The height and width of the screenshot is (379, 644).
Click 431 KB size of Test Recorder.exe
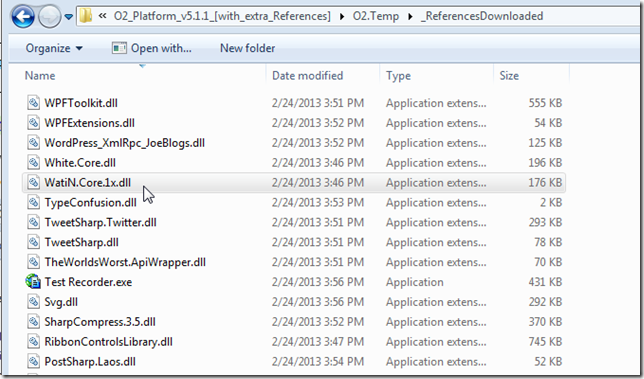pyautogui.click(x=545, y=282)
